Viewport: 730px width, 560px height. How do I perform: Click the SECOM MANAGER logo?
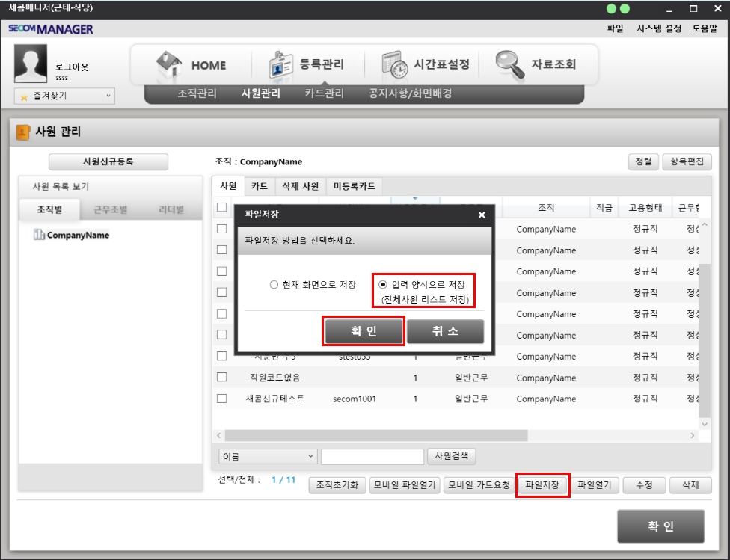pos(51,29)
